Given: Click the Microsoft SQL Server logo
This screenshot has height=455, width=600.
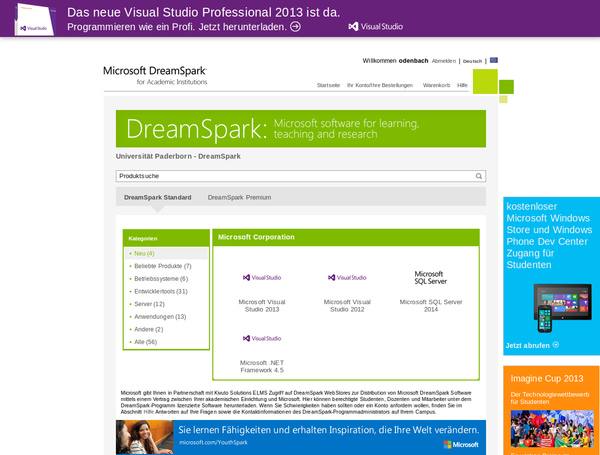Looking at the screenshot, I should click(430, 277).
